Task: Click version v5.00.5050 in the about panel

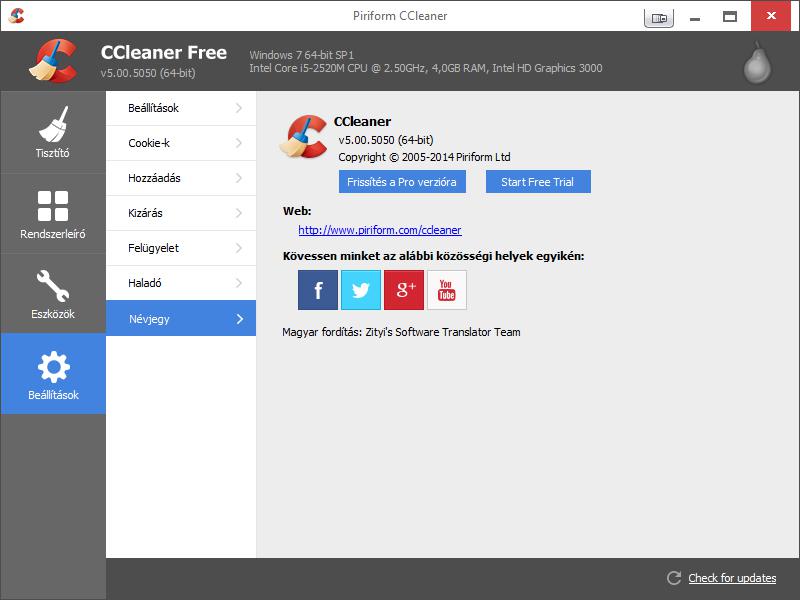Action: [386, 140]
